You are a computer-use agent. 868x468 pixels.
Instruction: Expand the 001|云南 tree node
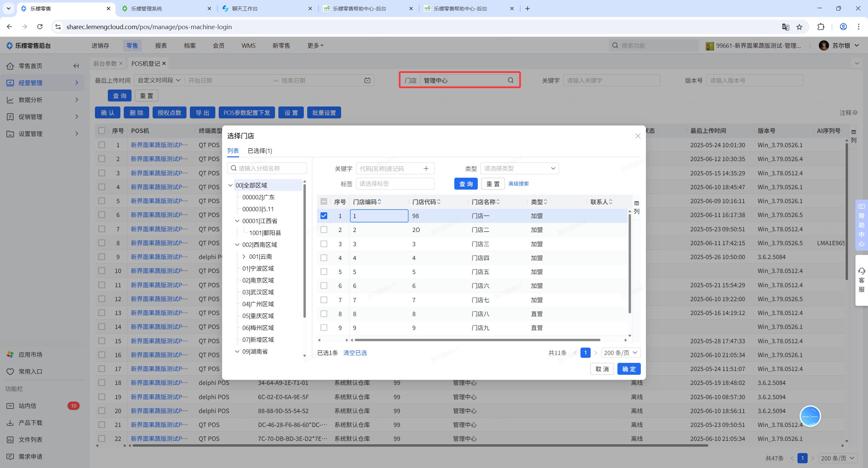[x=244, y=257]
